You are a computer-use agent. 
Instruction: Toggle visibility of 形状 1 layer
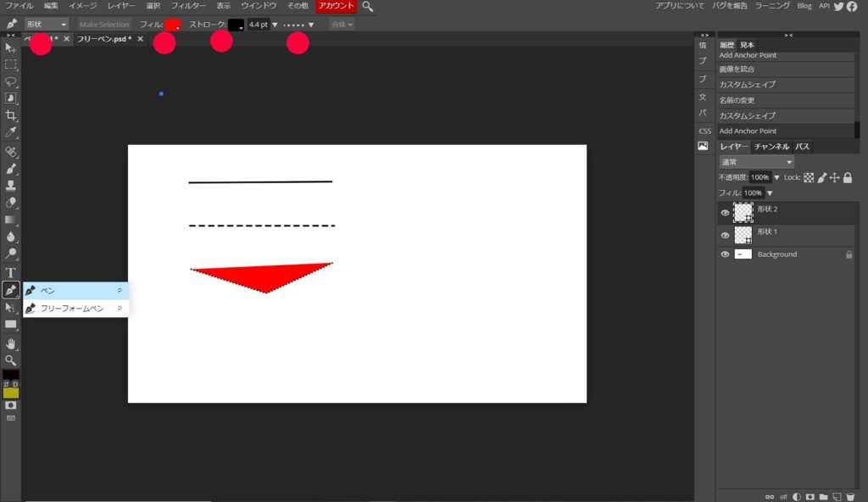pos(725,235)
